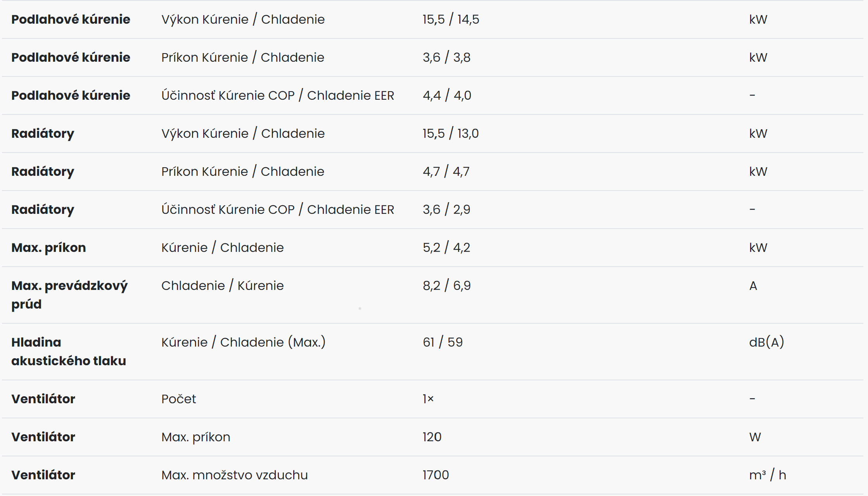Image resolution: width=868 pixels, height=496 pixels.
Task: Select the Max. prevádzkový prúd label
Action: [69, 295]
